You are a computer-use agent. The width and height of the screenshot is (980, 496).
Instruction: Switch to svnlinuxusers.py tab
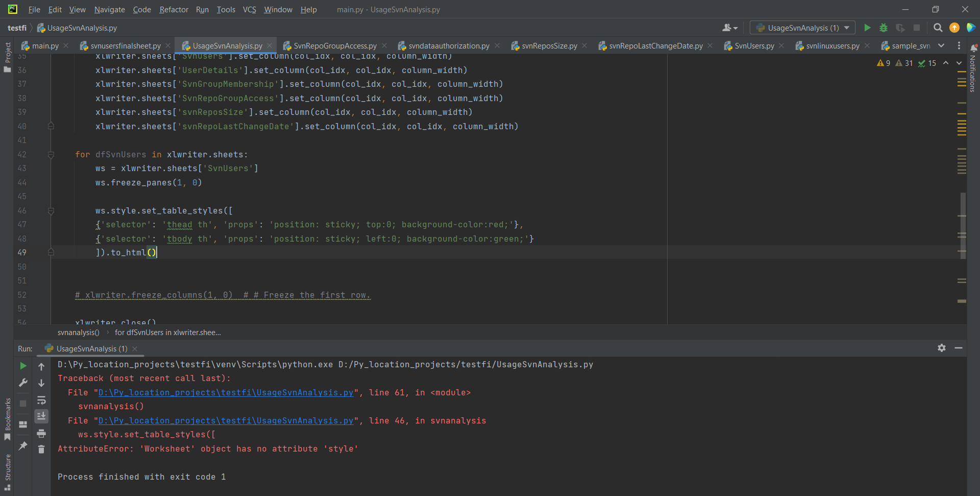(x=832, y=45)
